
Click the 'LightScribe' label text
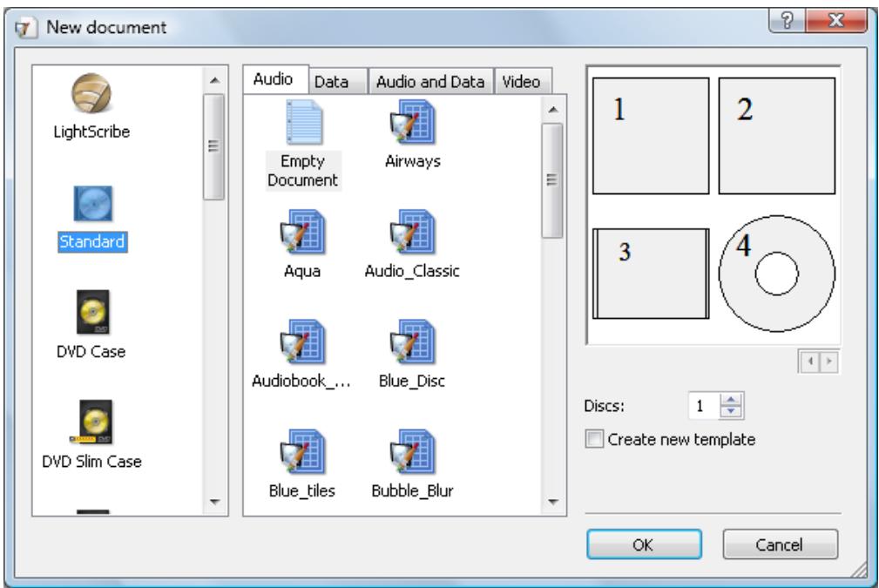(92, 132)
